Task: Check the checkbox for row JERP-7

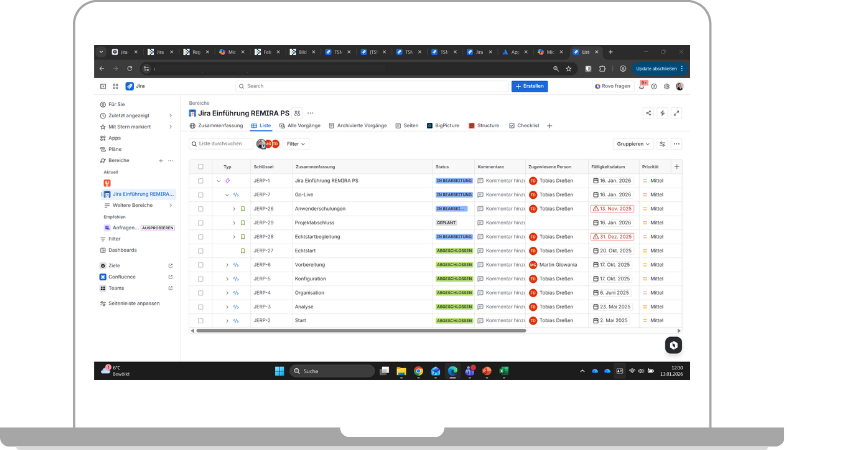Action: click(x=201, y=194)
